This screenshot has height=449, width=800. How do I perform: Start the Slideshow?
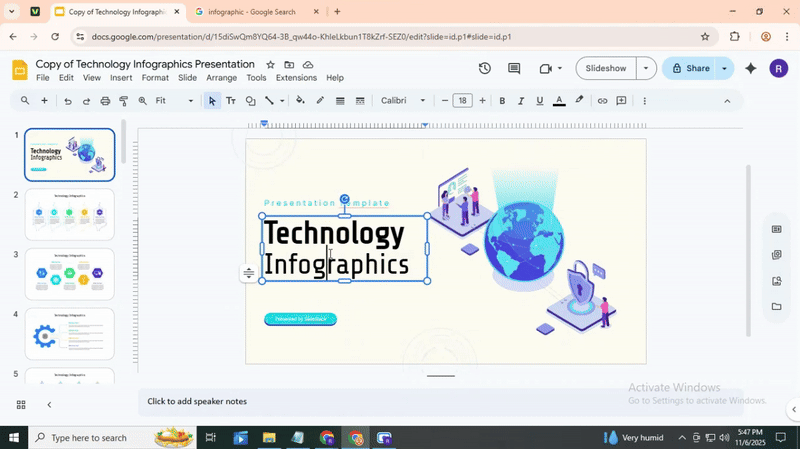pos(605,69)
